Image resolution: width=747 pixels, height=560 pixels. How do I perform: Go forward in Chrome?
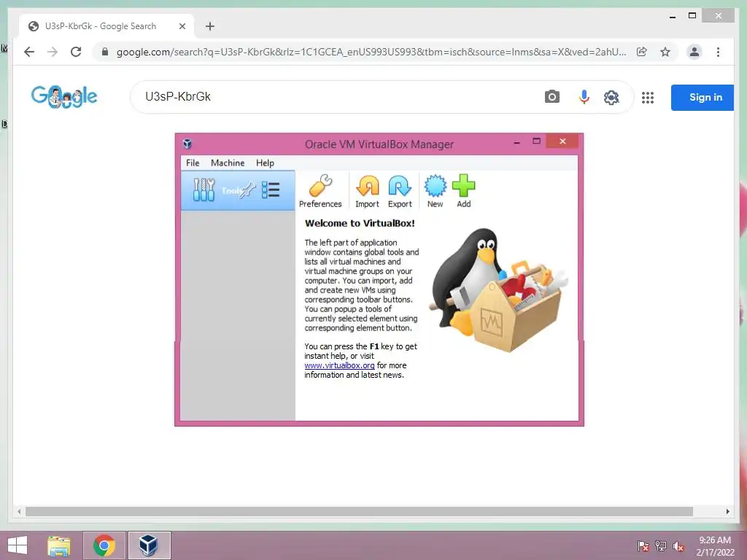tap(53, 52)
